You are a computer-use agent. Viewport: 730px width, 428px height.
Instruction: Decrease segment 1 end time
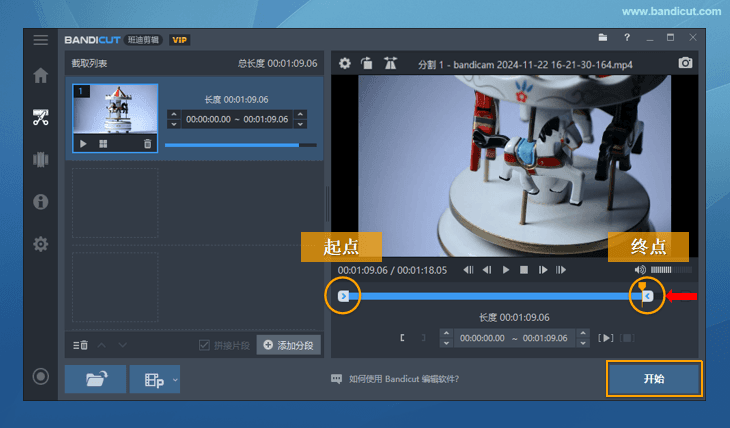(300, 124)
